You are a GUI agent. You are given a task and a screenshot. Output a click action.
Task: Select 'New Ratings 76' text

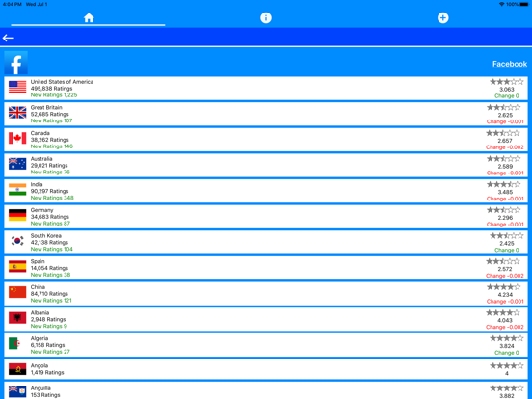[x=50, y=172]
